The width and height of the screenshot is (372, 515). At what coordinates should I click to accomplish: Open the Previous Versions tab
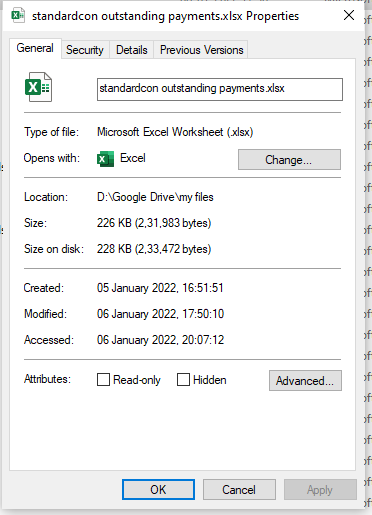pos(201,50)
